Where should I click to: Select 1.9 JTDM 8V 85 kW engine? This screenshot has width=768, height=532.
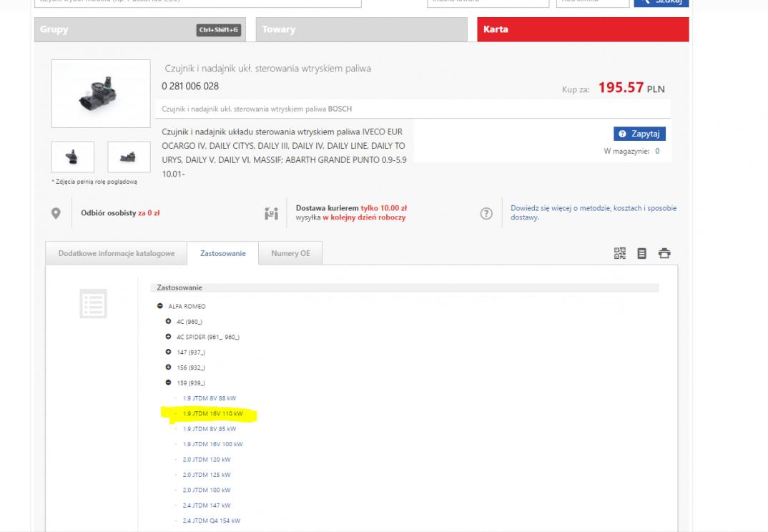(209, 428)
